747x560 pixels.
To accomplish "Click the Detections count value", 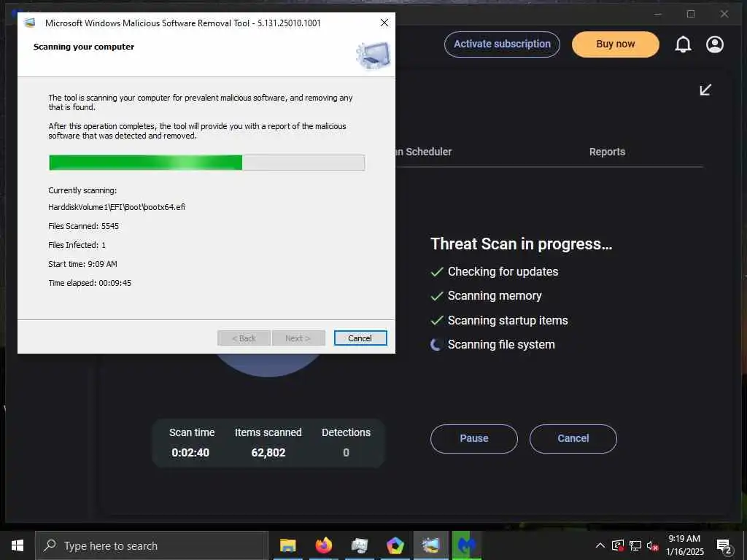I will (346, 452).
